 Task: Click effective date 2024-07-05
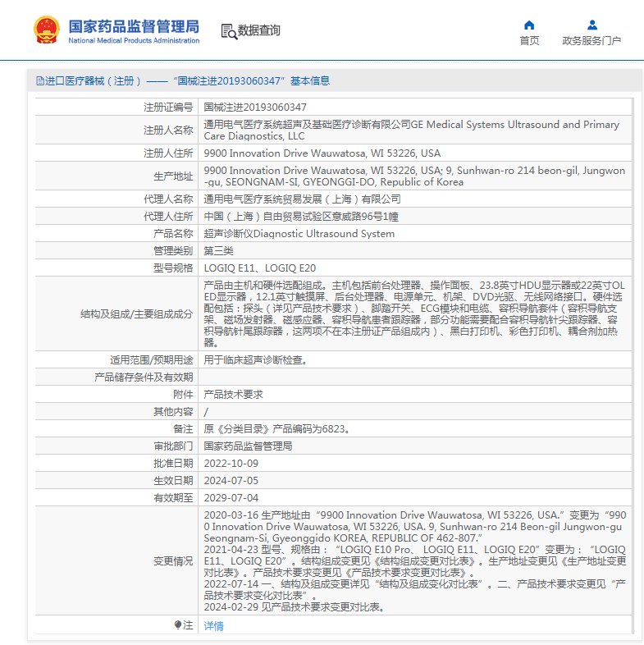(x=231, y=481)
